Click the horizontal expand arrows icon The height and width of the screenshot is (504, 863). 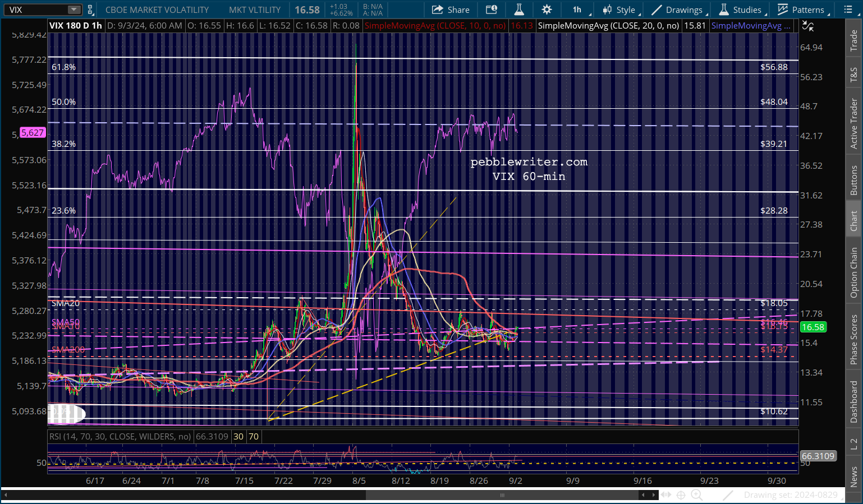tap(665, 494)
